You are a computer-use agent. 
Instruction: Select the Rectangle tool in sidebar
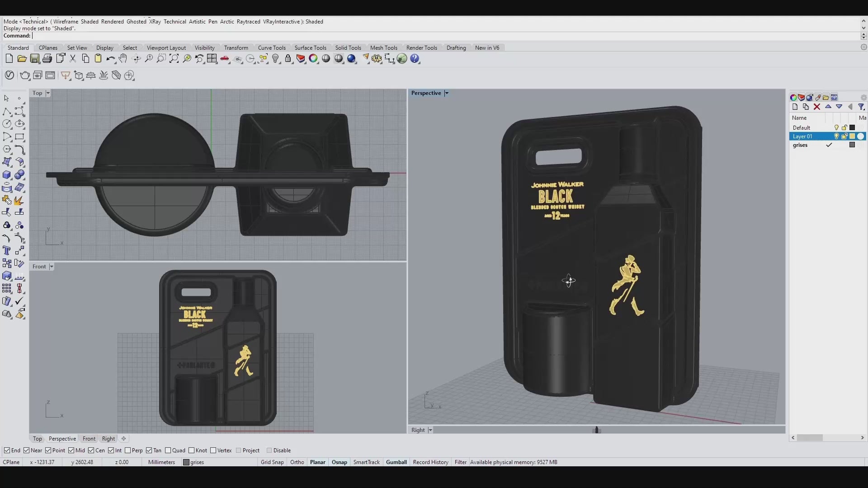click(19, 136)
